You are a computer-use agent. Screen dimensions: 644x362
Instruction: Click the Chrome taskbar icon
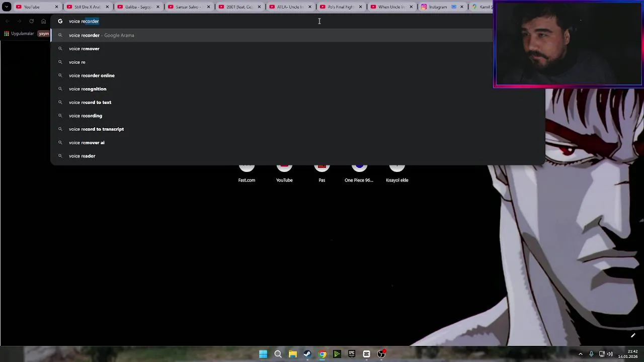(x=322, y=354)
